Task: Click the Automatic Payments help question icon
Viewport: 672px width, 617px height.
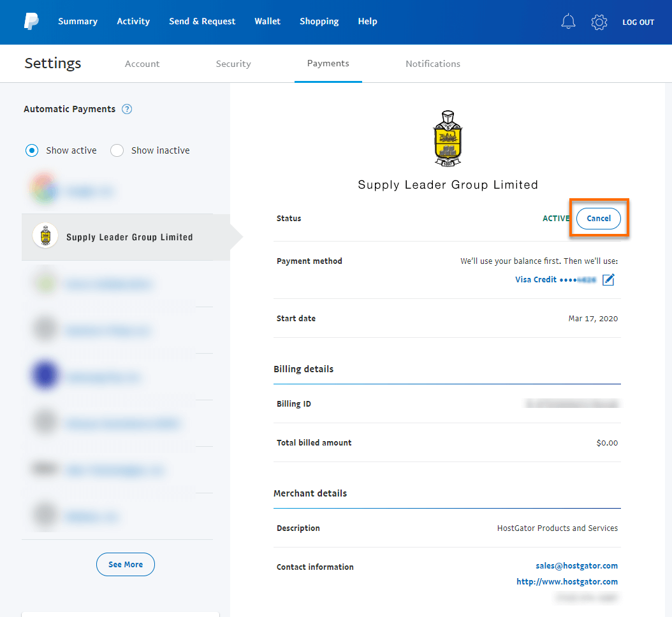Action: (x=127, y=109)
